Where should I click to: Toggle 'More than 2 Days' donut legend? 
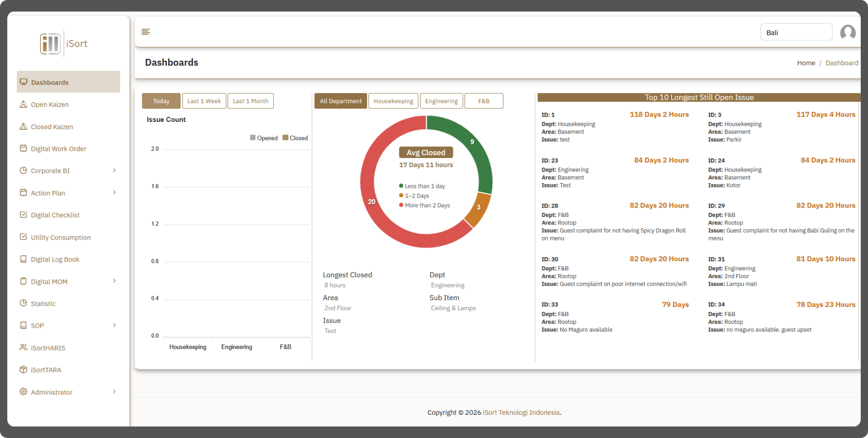point(424,205)
